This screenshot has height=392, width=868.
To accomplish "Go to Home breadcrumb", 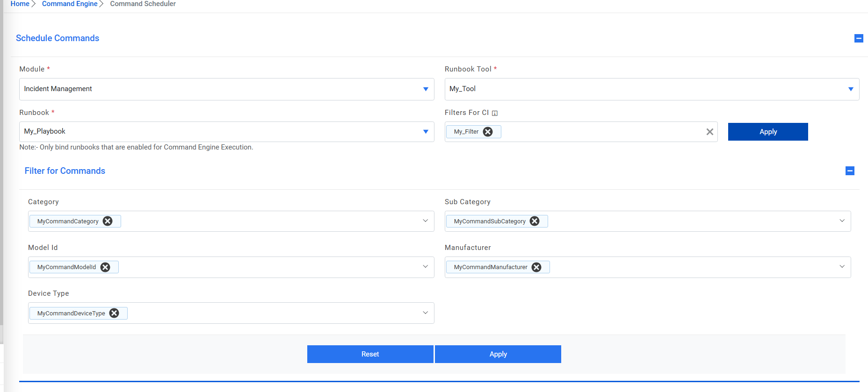I will pyautogui.click(x=20, y=4).
